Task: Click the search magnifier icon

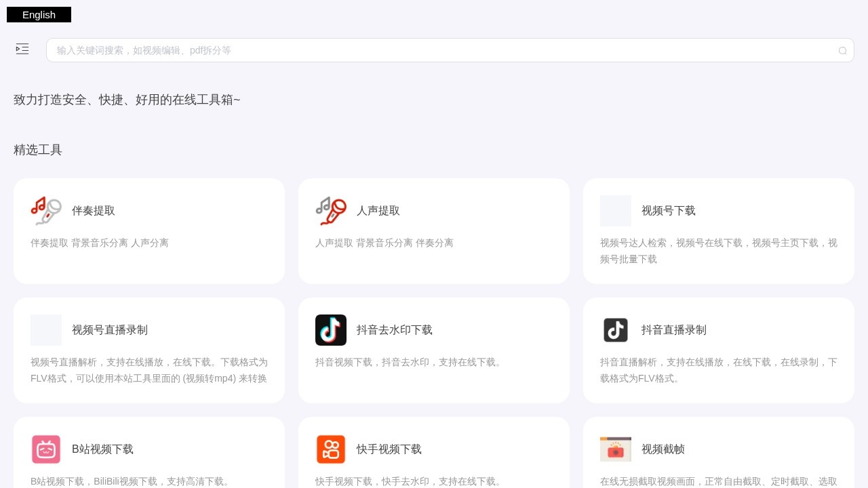Action: coord(842,51)
